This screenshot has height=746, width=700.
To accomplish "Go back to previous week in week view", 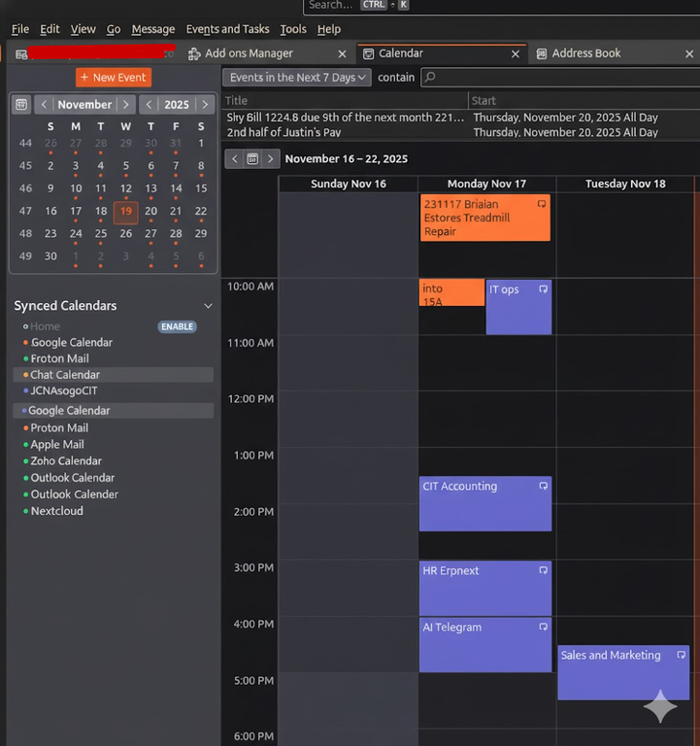I will [234, 158].
